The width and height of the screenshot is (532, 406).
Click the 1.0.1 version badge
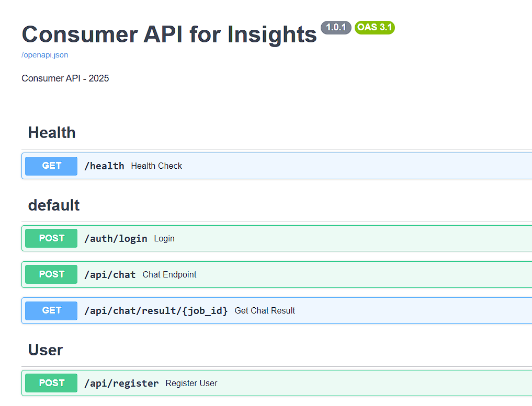pos(335,28)
